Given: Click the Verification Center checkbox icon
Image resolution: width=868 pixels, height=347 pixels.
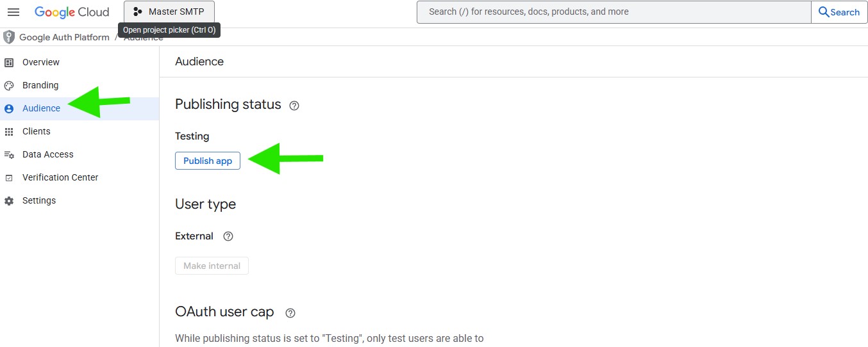Looking at the screenshot, I should pos(9,177).
